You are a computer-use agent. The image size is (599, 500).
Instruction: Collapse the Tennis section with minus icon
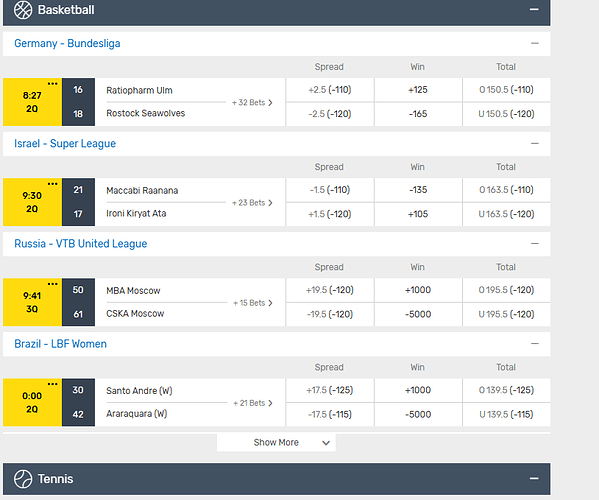click(534, 479)
